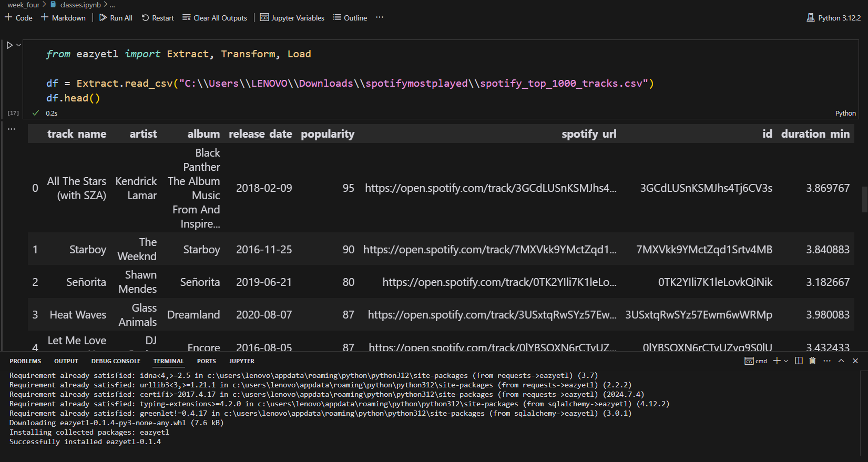
Task: Click the popularity column header
Action: (x=328, y=134)
